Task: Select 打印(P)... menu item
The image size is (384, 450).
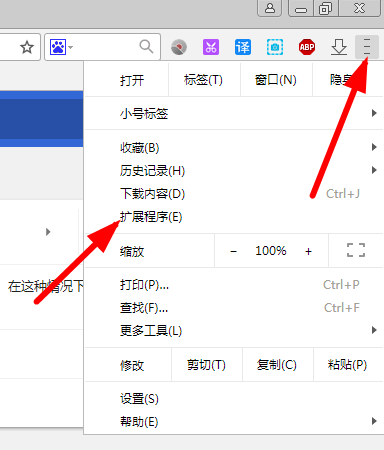Action: [x=234, y=285]
